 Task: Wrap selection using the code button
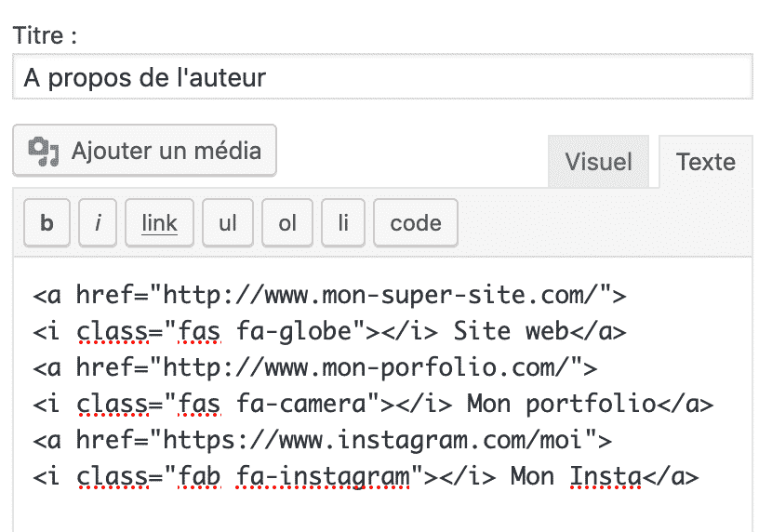pyautogui.click(x=415, y=223)
